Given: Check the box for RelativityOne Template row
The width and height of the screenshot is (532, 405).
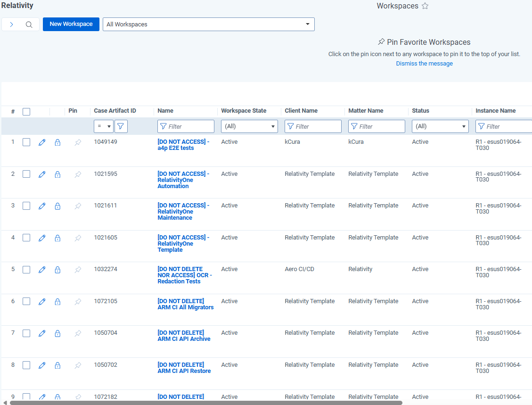Looking at the screenshot, I should [x=26, y=238].
